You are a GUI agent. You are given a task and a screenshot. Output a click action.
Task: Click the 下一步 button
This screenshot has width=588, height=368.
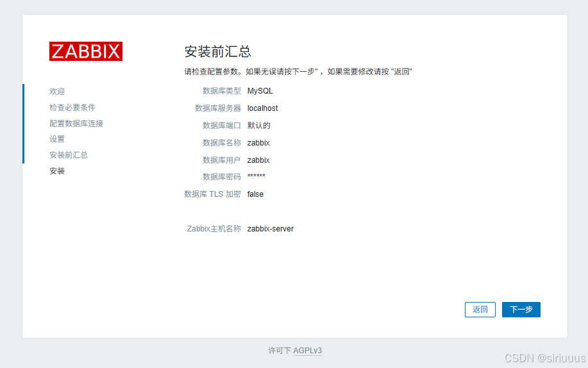pyautogui.click(x=521, y=310)
